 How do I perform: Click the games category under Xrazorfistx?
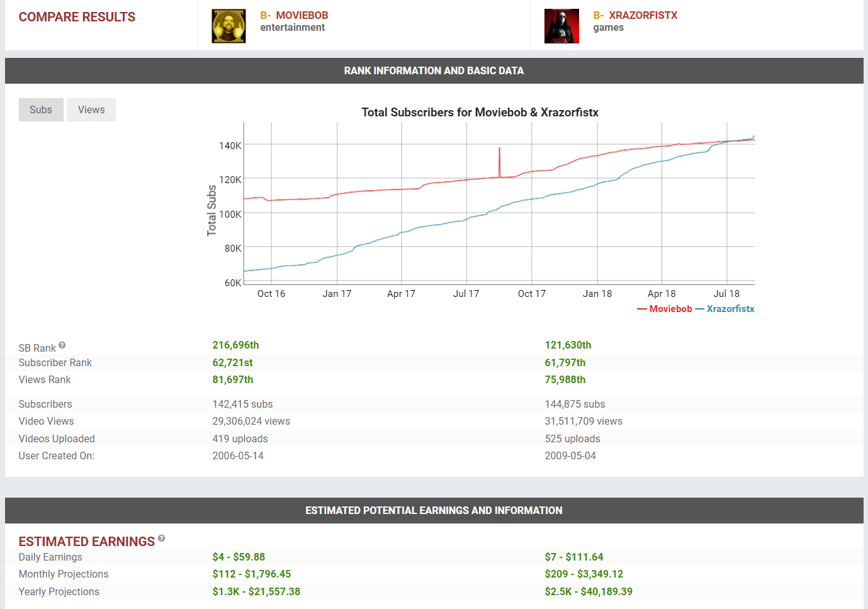tap(609, 27)
